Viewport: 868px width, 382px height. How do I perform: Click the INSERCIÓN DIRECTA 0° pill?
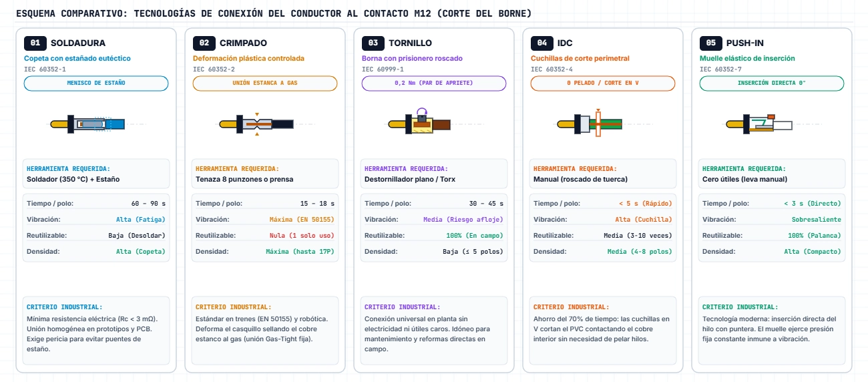point(772,83)
